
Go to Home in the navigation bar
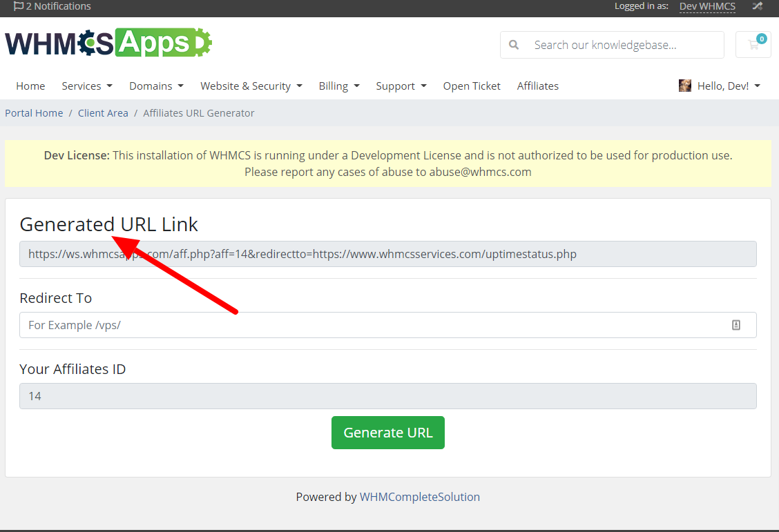30,86
